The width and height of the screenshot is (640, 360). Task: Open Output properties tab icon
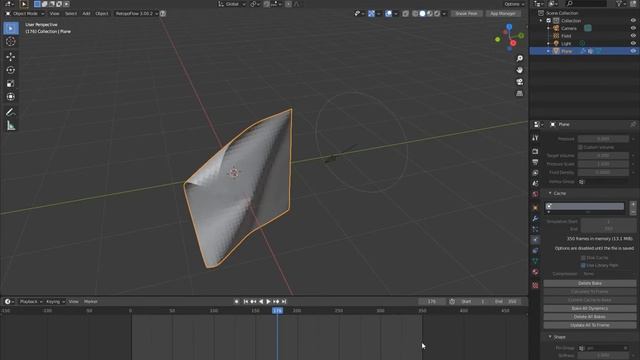tap(535, 162)
